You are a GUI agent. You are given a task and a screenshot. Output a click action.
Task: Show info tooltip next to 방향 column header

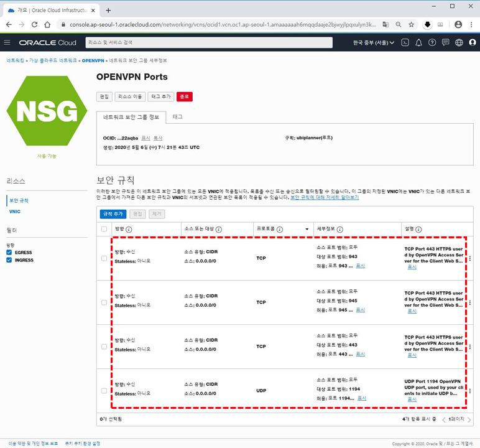click(x=129, y=229)
